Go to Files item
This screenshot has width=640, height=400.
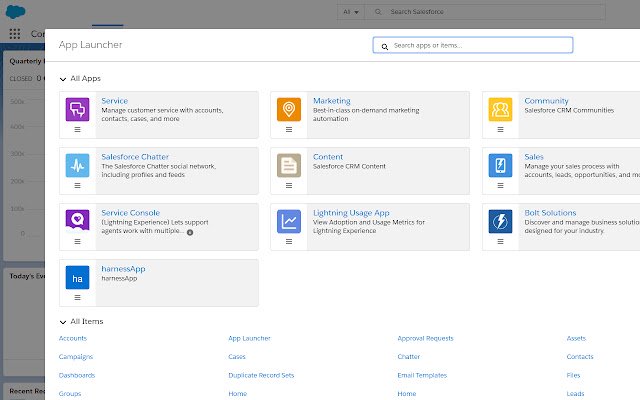point(573,376)
